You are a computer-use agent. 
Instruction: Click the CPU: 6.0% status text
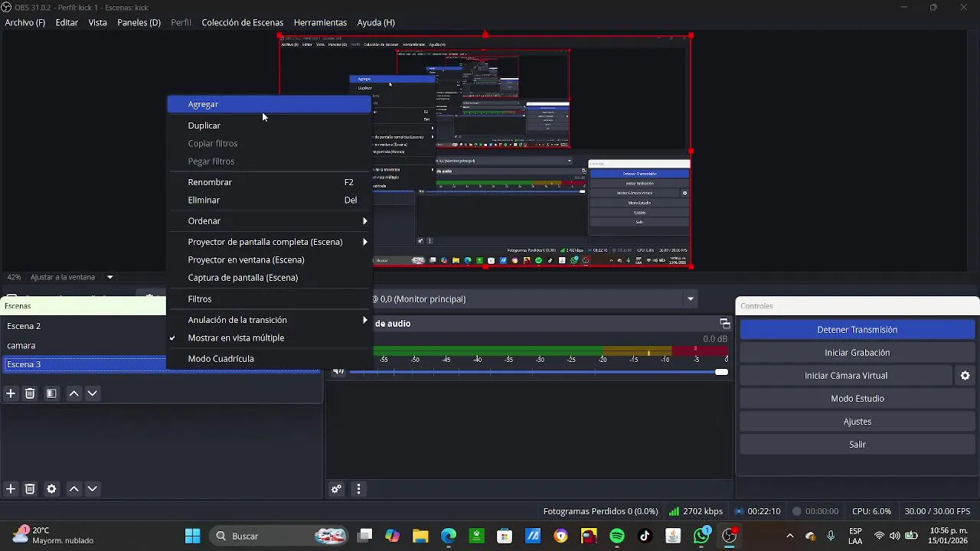pos(871,511)
